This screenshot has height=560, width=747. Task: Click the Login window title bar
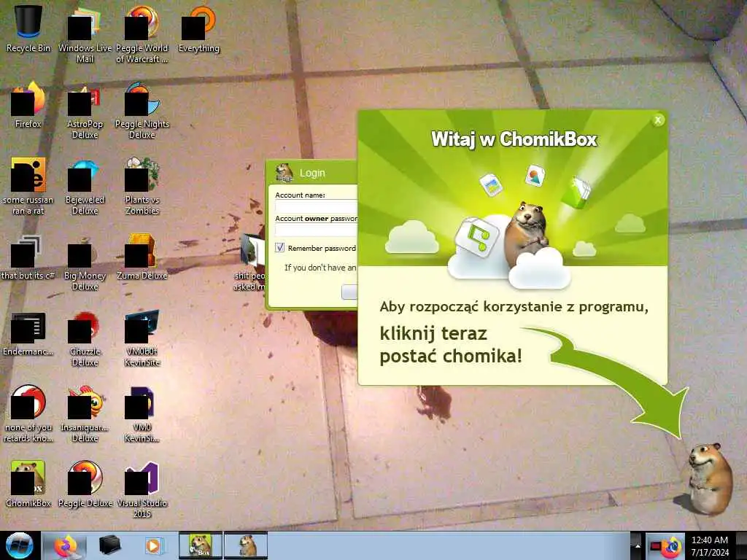click(x=312, y=172)
